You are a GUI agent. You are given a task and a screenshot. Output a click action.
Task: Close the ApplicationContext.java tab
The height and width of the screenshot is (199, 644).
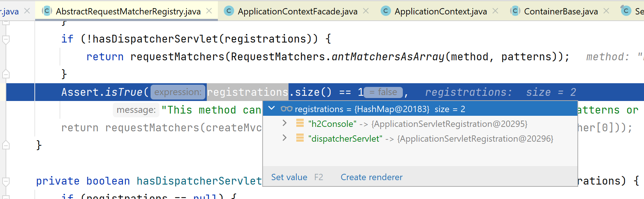(495, 11)
